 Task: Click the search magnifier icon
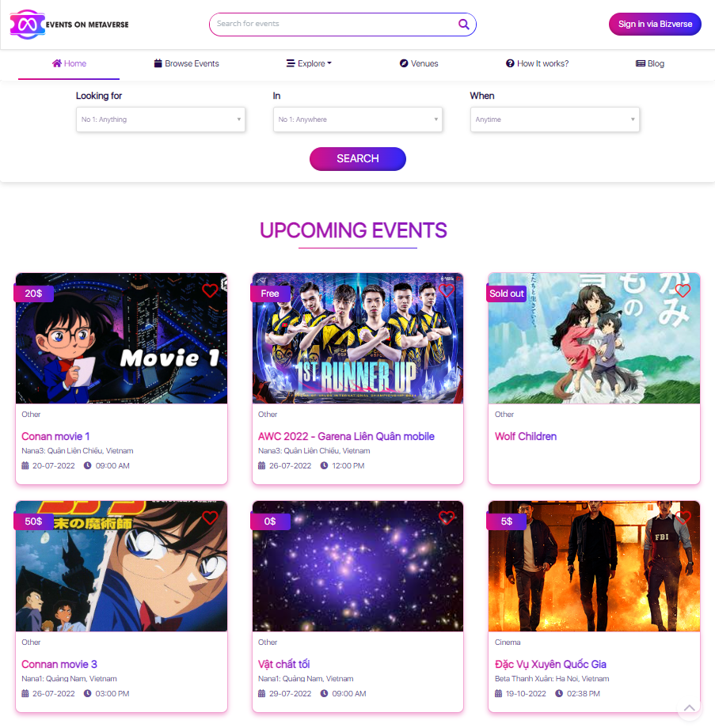point(463,25)
